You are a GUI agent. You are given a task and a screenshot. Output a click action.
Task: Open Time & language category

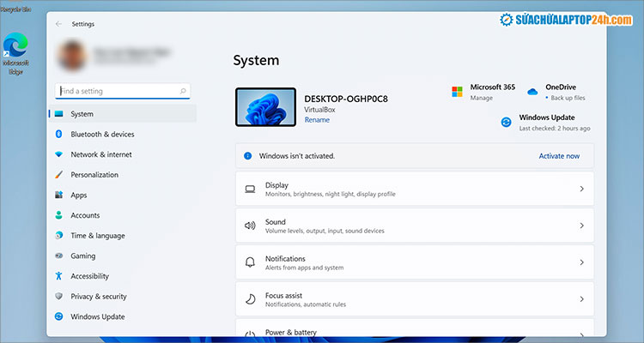pyautogui.click(x=123, y=236)
